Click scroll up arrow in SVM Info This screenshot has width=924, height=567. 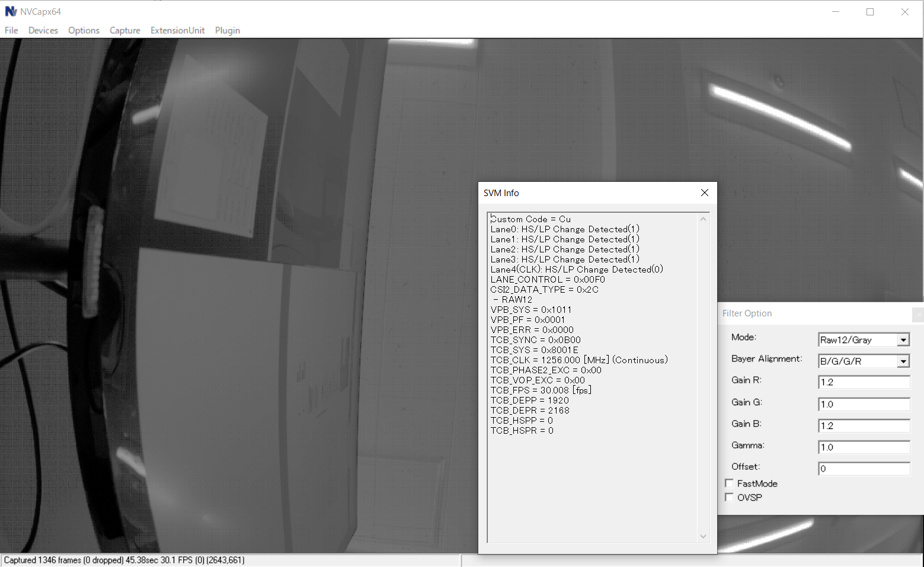[x=703, y=219]
